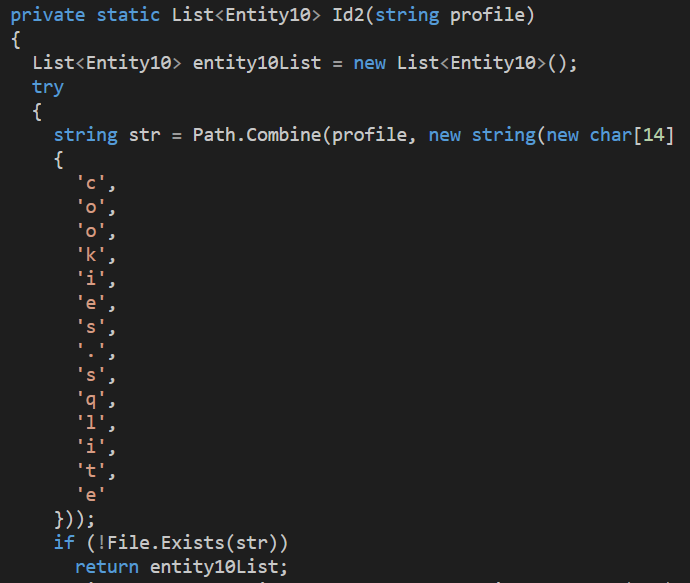This screenshot has width=690, height=583.
Task: Click the 'static' keyword in method signature
Action: coord(128,15)
